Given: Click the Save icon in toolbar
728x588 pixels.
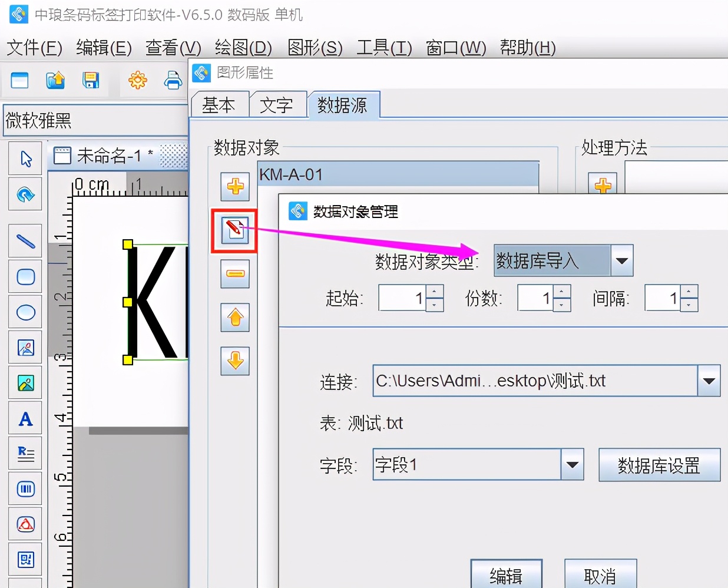Looking at the screenshot, I should 91,80.
